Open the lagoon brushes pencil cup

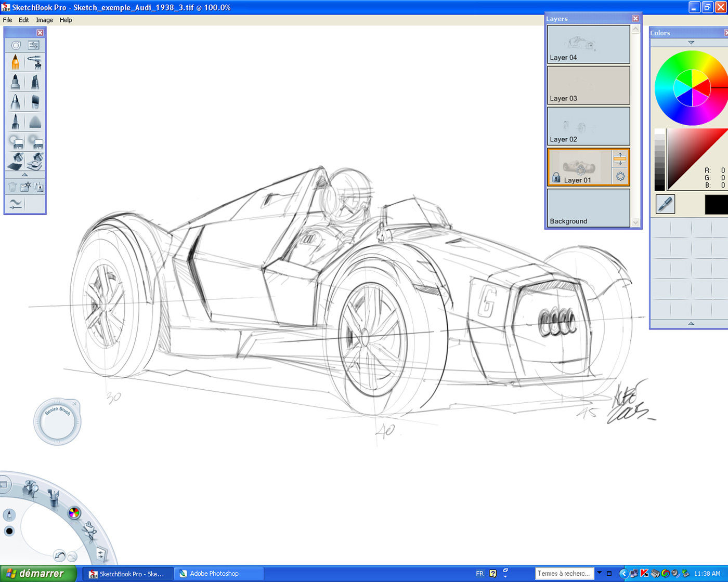coord(53,498)
